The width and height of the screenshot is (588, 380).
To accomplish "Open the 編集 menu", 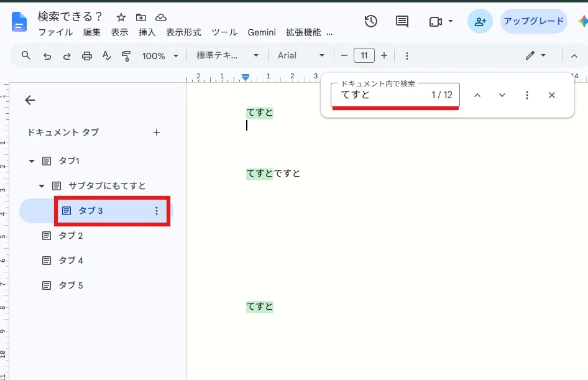I will click(x=92, y=32).
